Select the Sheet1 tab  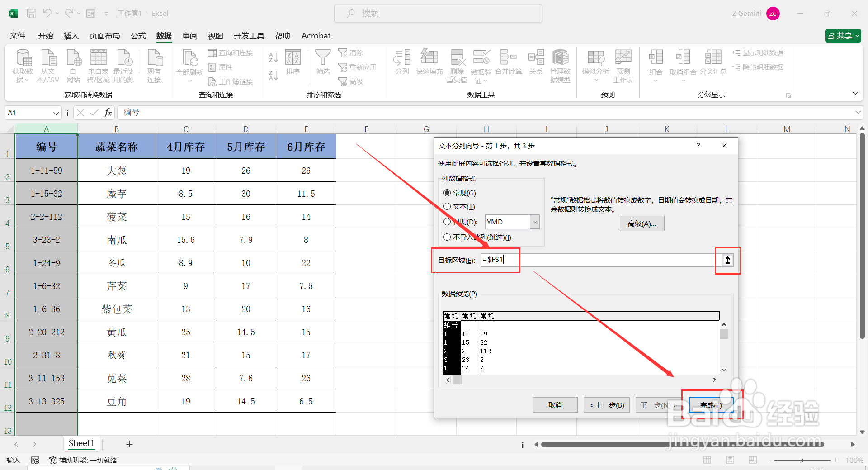[x=81, y=443]
